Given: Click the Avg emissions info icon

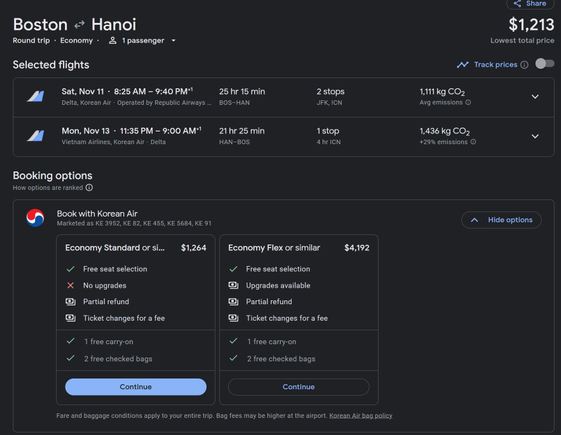Looking at the screenshot, I should [468, 102].
